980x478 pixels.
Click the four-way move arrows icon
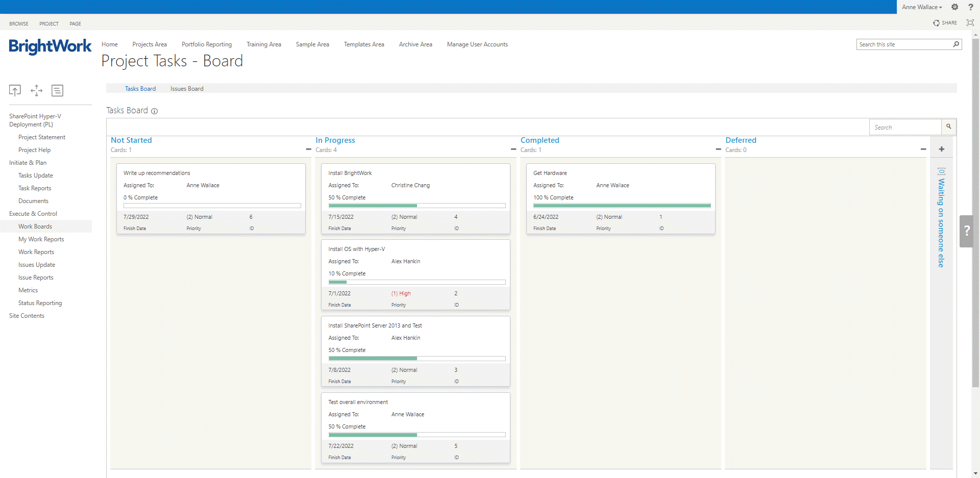click(36, 90)
